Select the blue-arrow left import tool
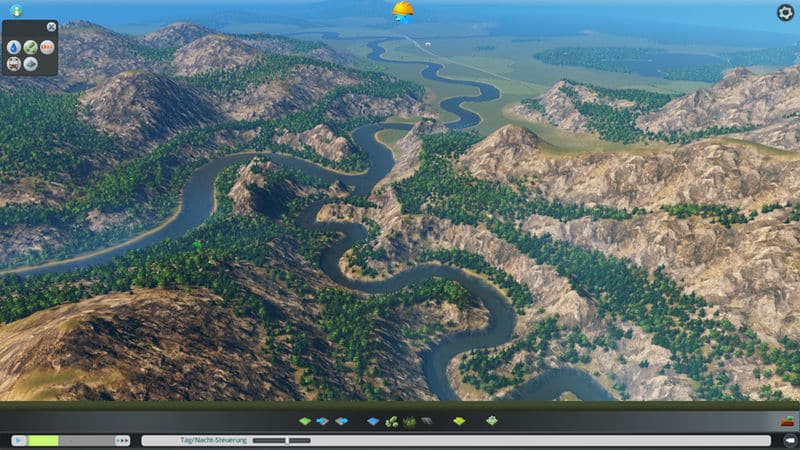Image resolution: width=800 pixels, height=450 pixels. [323, 422]
